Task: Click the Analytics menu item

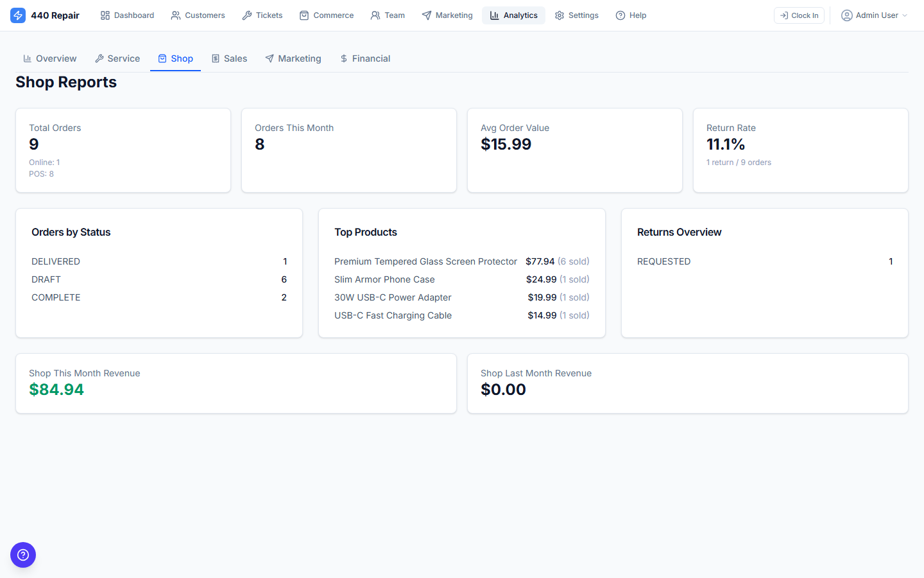Action: point(513,15)
